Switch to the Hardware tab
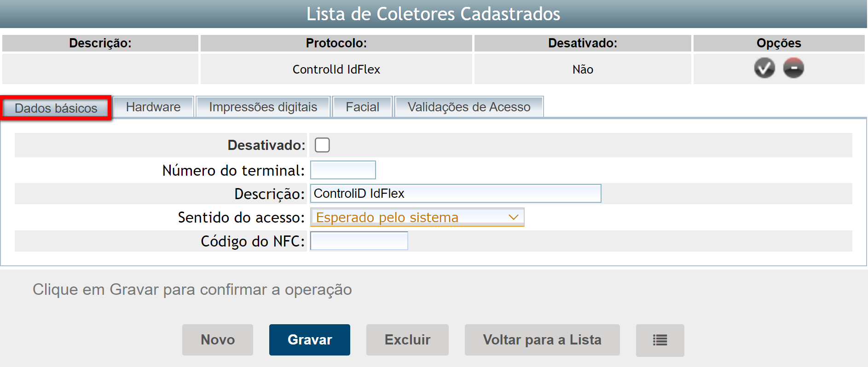 [153, 107]
